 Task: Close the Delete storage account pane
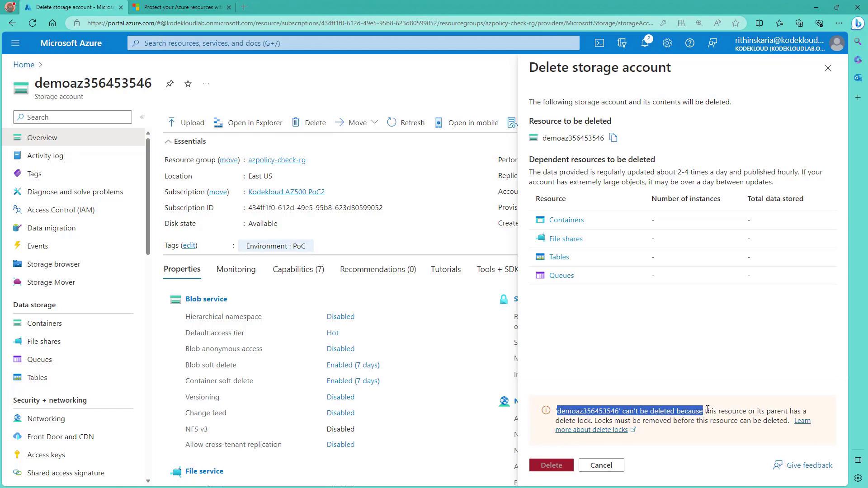828,68
